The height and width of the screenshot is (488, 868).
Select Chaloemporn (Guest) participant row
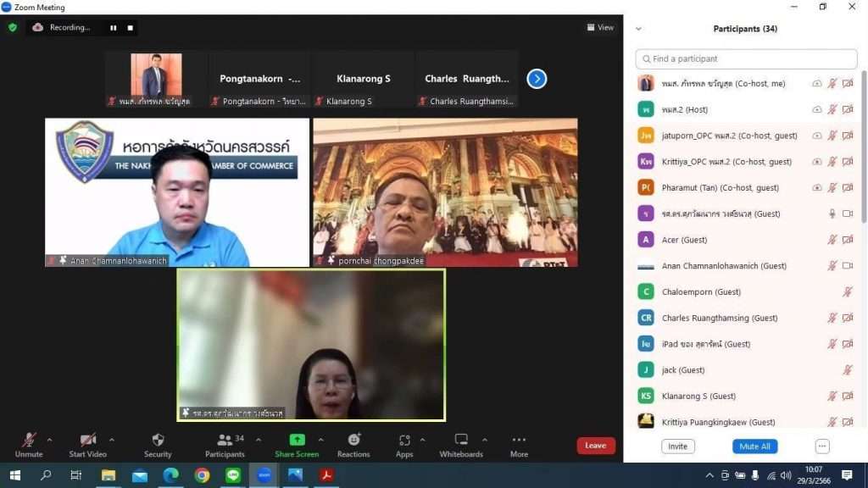(x=746, y=291)
